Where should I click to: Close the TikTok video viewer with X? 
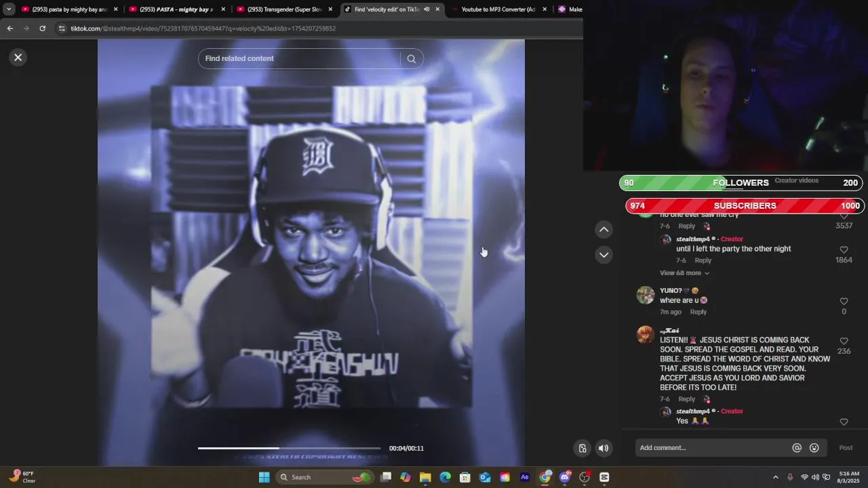[x=18, y=58]
